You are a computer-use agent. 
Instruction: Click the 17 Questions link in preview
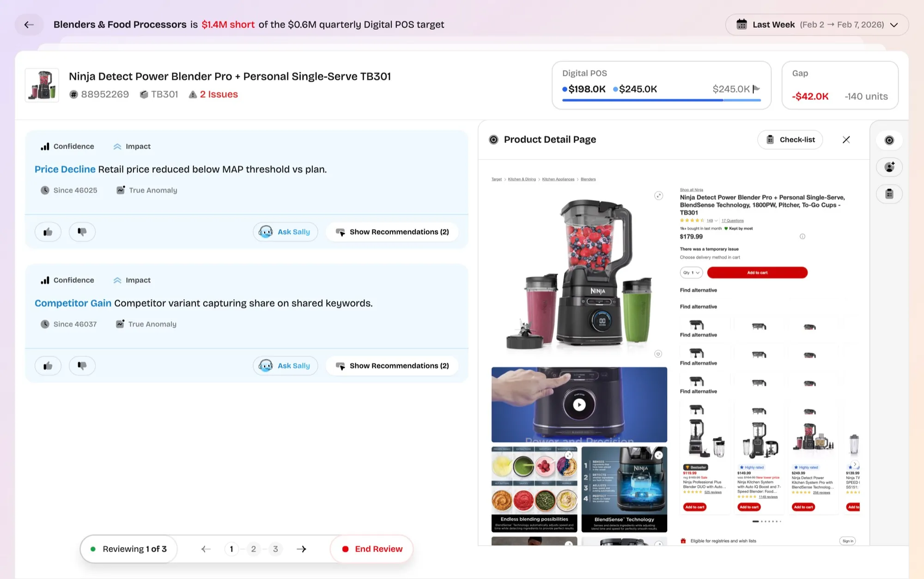click(733, 221)
